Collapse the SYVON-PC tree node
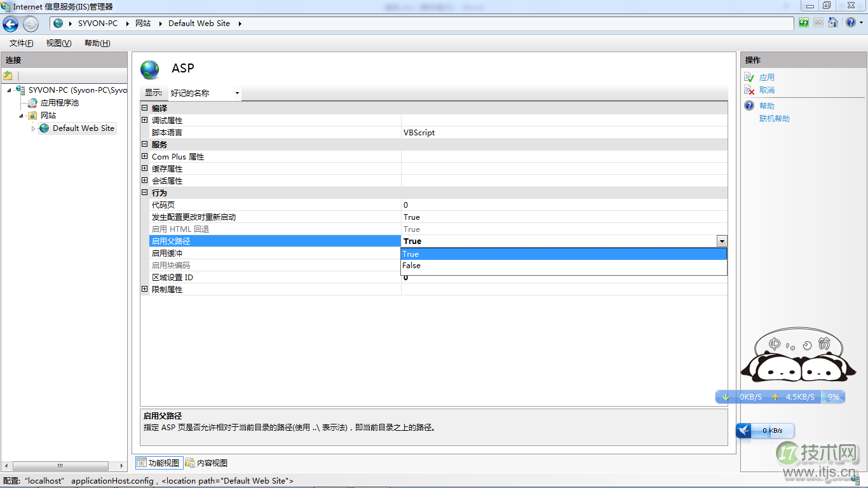 coord(10,90)
